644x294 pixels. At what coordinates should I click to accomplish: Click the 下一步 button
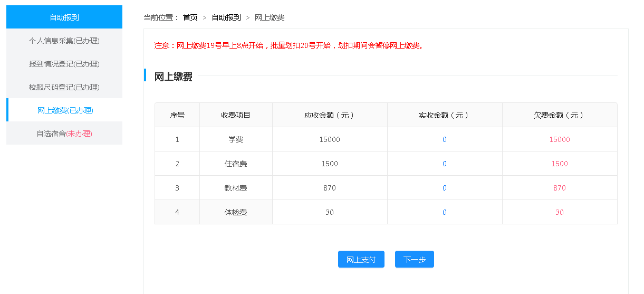pyautogui.click(x=414, y=260)
